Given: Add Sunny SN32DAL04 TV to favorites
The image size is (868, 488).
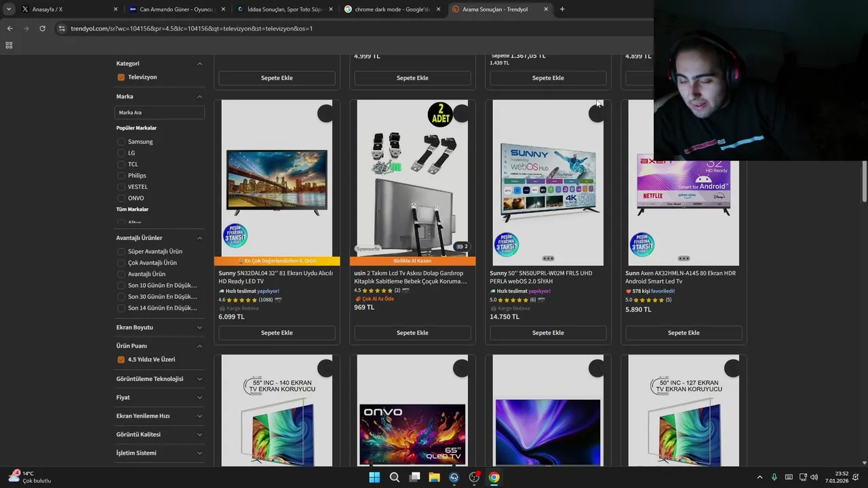Looking at the screenshot, I should click(x=325, y=114).
